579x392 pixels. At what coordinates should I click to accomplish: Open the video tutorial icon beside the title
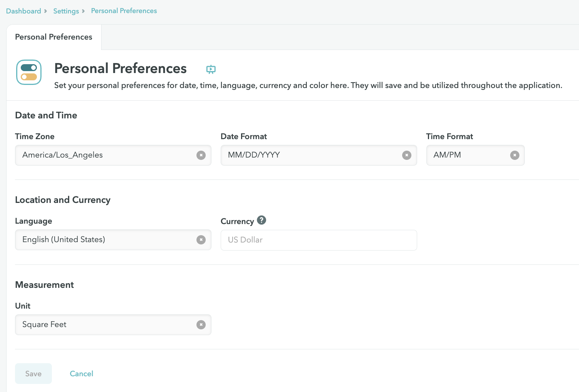tap(211, 69)
